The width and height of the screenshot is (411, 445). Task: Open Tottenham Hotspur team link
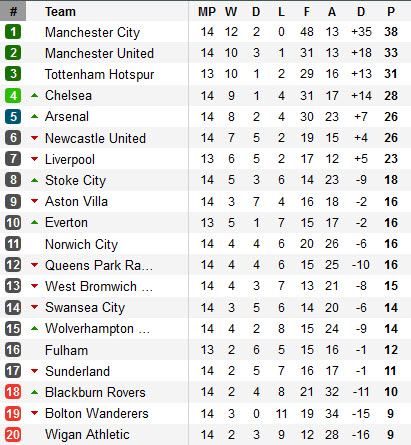(x=99, y=74)
